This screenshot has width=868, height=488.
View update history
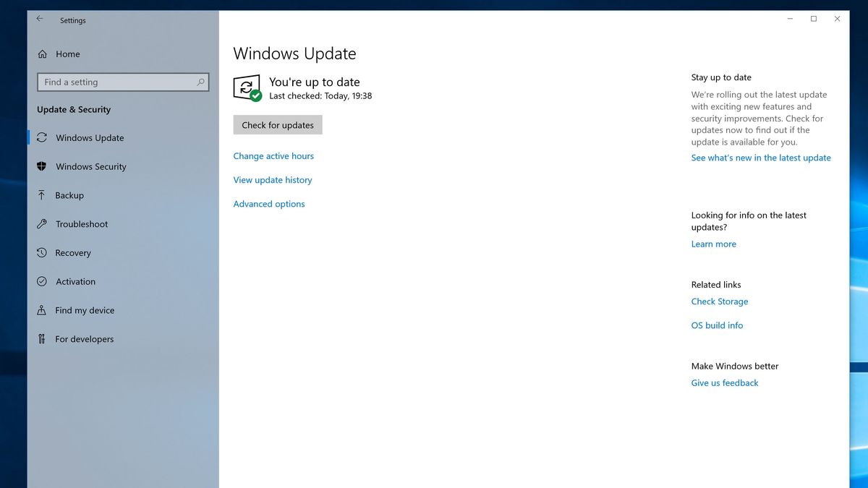tap(273, 179)
